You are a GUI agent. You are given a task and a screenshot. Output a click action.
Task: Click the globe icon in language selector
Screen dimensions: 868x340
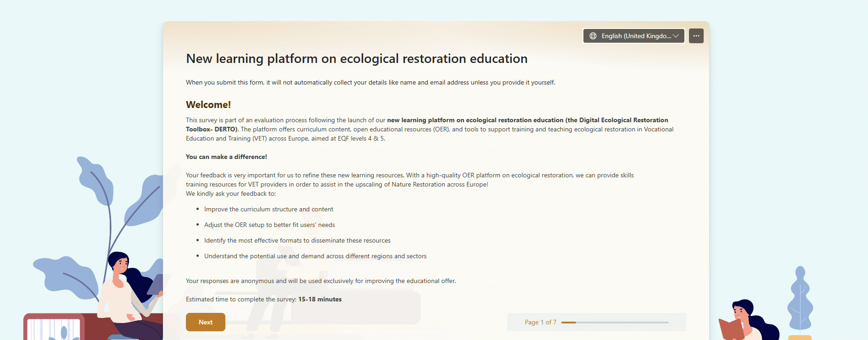(x=593, y=36)
